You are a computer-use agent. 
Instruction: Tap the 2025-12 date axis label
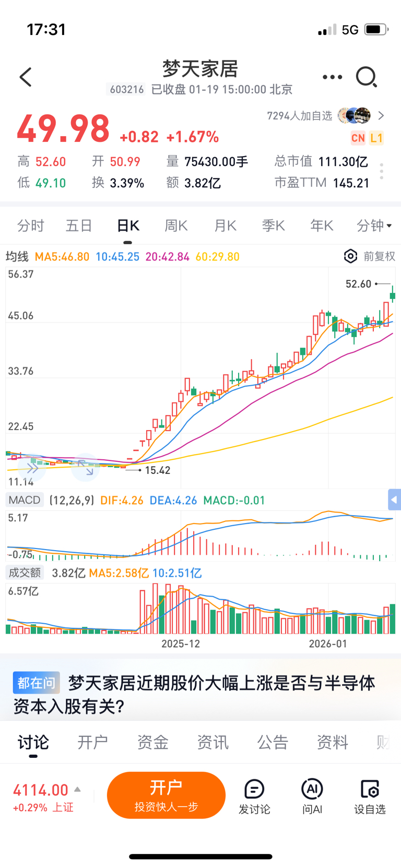click(181, 644)
